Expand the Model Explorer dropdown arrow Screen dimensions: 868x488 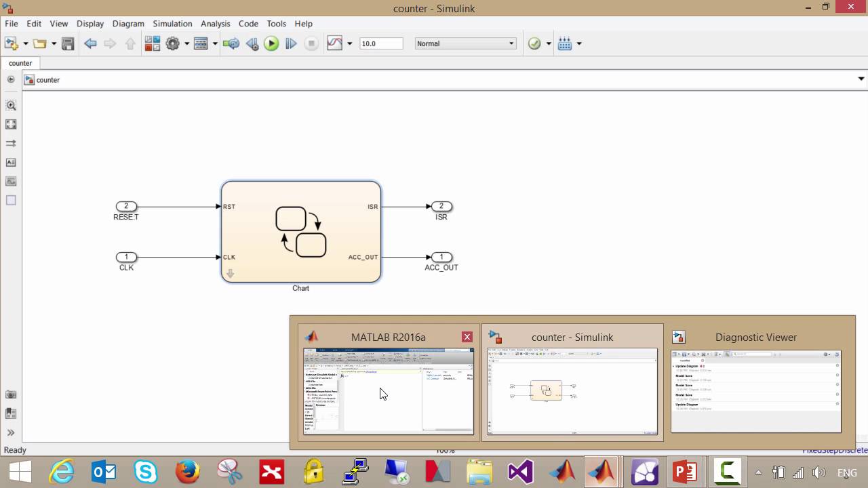pos(215,43)
